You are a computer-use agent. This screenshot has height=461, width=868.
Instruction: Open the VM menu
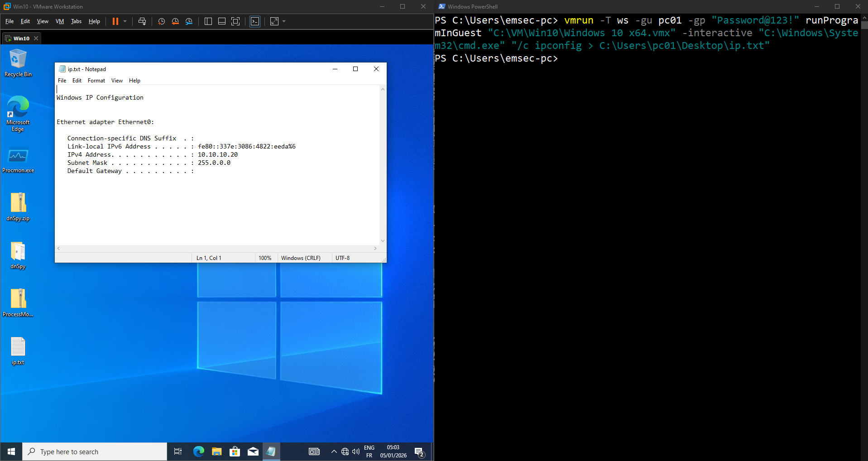pos(59,21)
